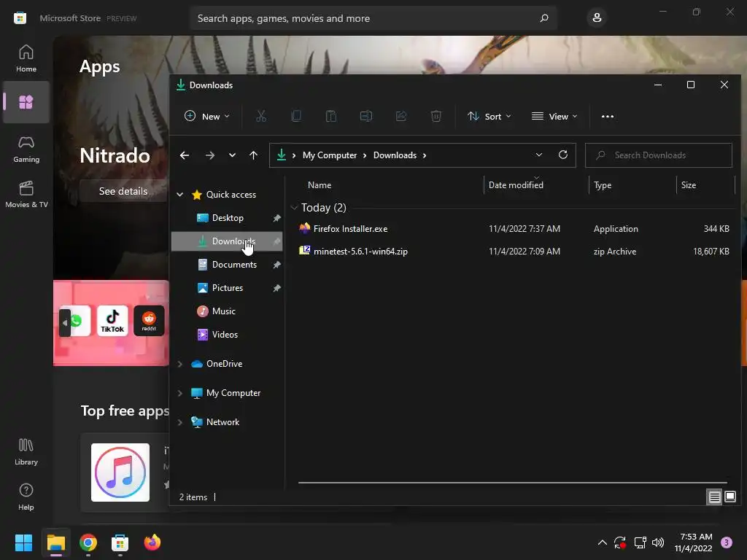Go back with the Explorer back arrow
The width and height of the screenshot is (747, 560).
pos(185,155)
